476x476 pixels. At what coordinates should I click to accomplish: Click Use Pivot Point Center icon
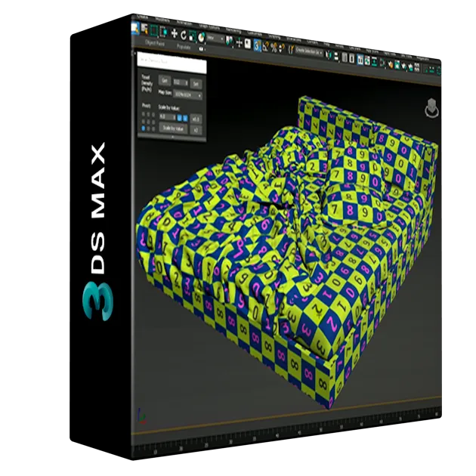230,41
